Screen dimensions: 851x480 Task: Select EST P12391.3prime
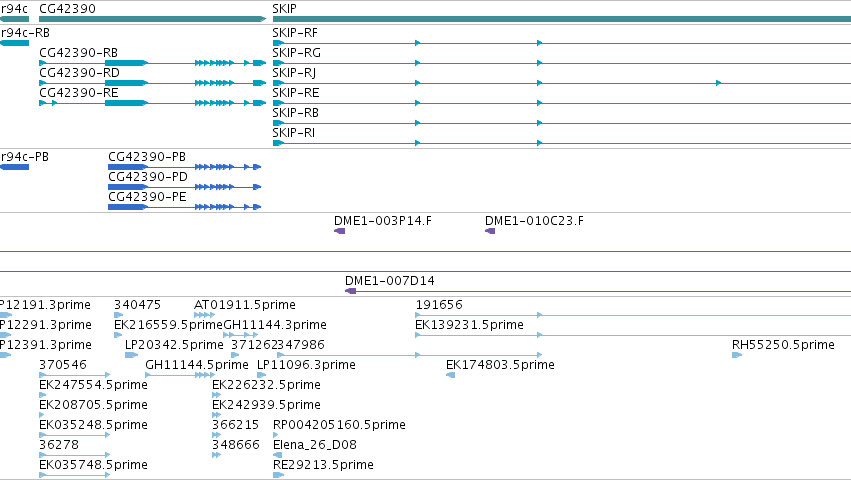[46, 345]
